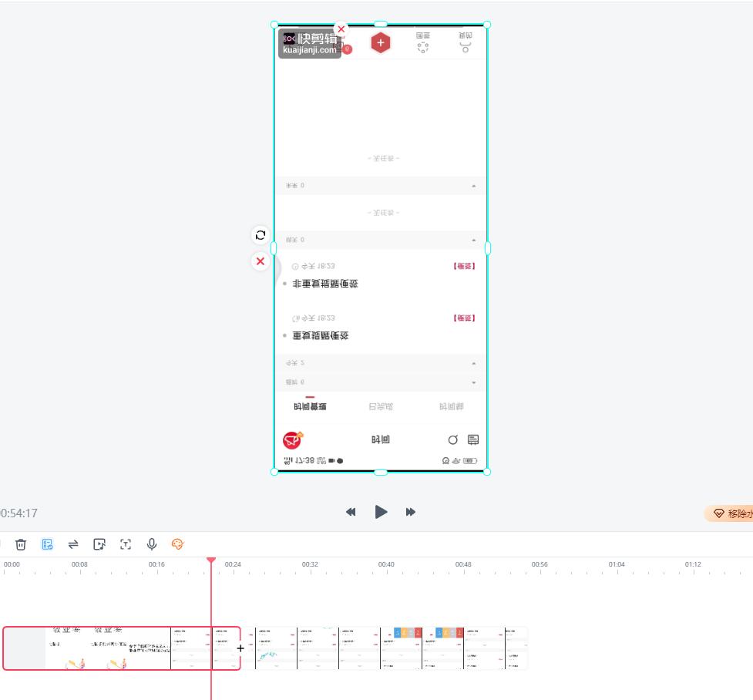Click the playhead marker on the ruler
Image resolution: width=753 pixels, height=700 pixels.
pos(211,560)
